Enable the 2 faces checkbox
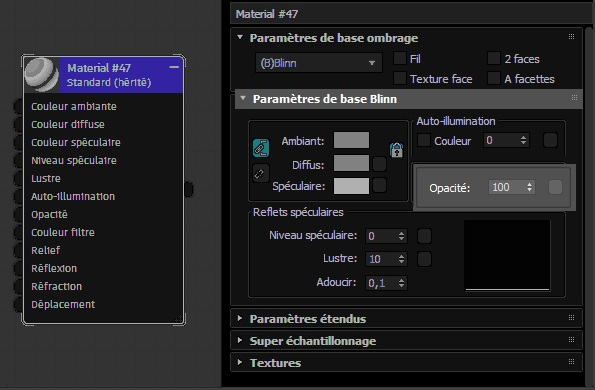 click(493, 58)
